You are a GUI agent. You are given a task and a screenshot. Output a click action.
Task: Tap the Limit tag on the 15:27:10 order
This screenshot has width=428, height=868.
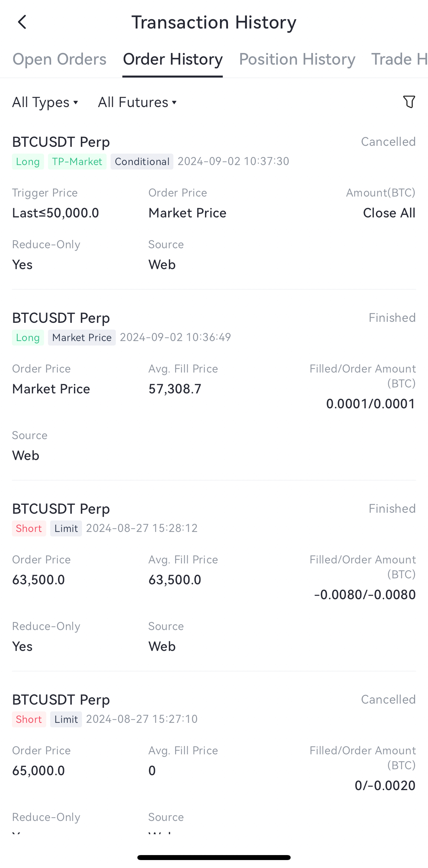click(66, 719)
